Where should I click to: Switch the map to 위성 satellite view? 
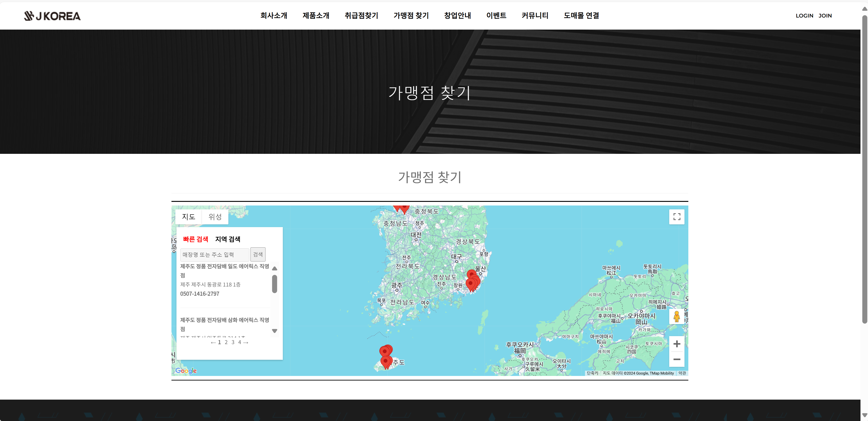point(215,217)
